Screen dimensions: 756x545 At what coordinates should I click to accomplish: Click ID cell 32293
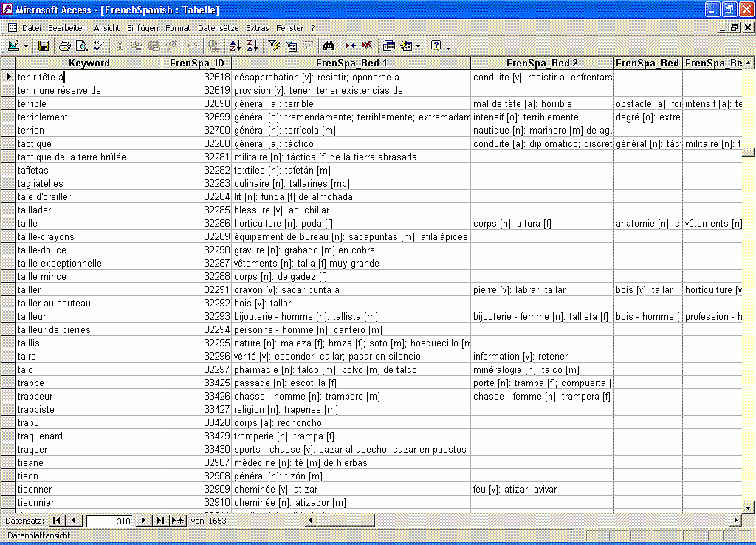coord(196,316)
